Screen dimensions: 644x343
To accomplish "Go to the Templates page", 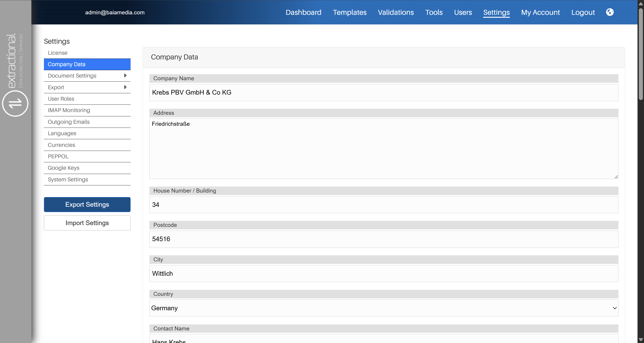I will click(x=349, y=12).
